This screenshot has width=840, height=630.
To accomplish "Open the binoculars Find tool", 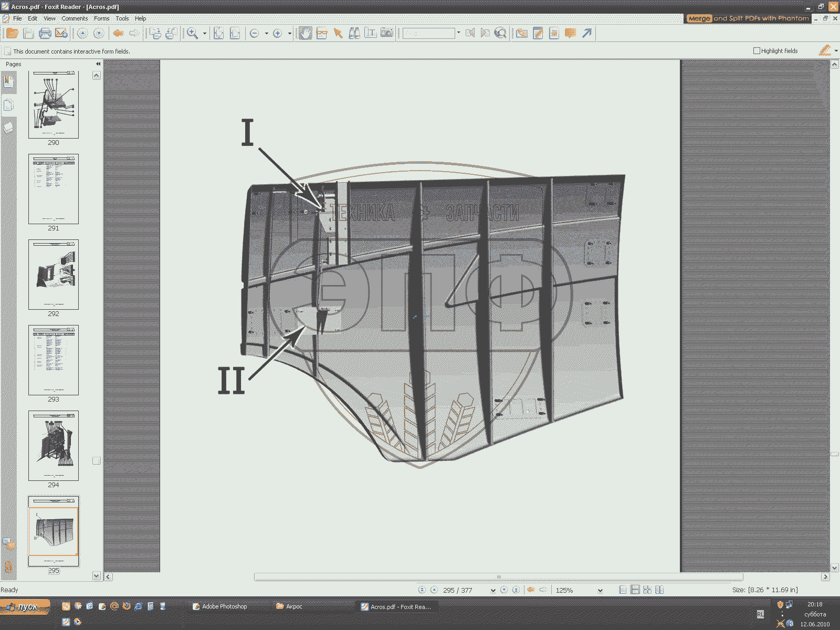I will [x=354, y=34].
